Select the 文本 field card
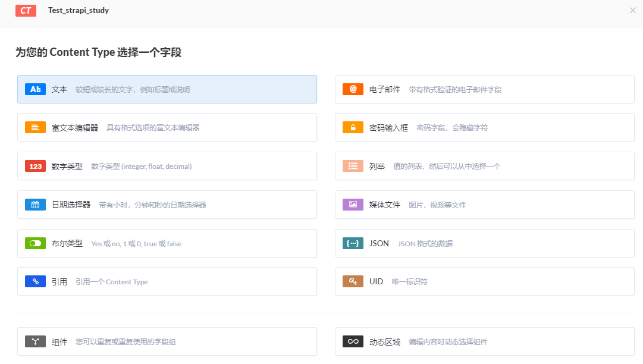The image size is (643, 364). 167,89
